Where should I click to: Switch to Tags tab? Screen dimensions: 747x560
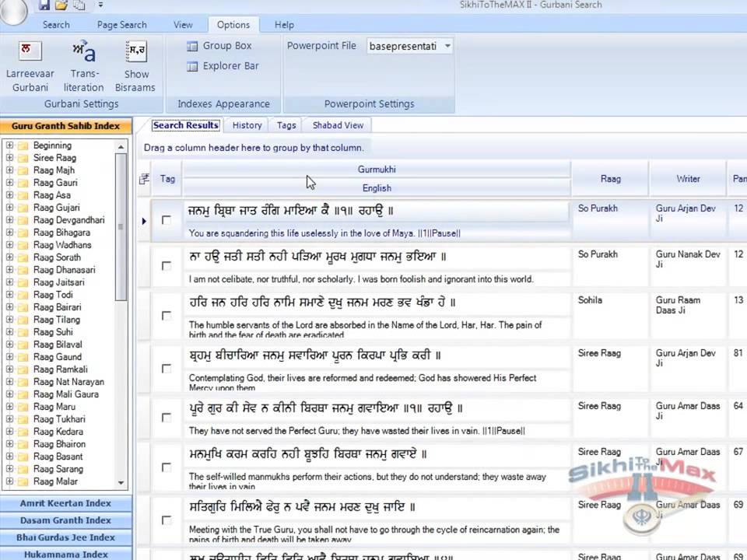tap(286, 125)
